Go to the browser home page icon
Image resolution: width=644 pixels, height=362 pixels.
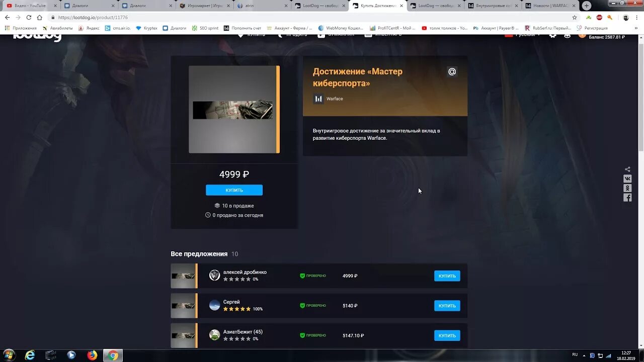[x=40, y=17]
